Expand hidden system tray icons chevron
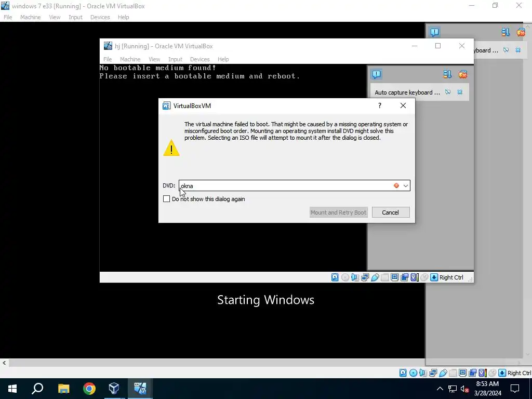Screen dimensions: 532x399 coord(440,389)
